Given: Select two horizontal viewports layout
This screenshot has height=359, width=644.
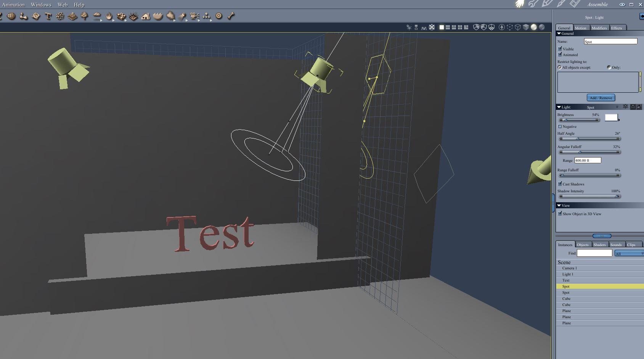Looking at the screenshot, I should click(448, 27).
